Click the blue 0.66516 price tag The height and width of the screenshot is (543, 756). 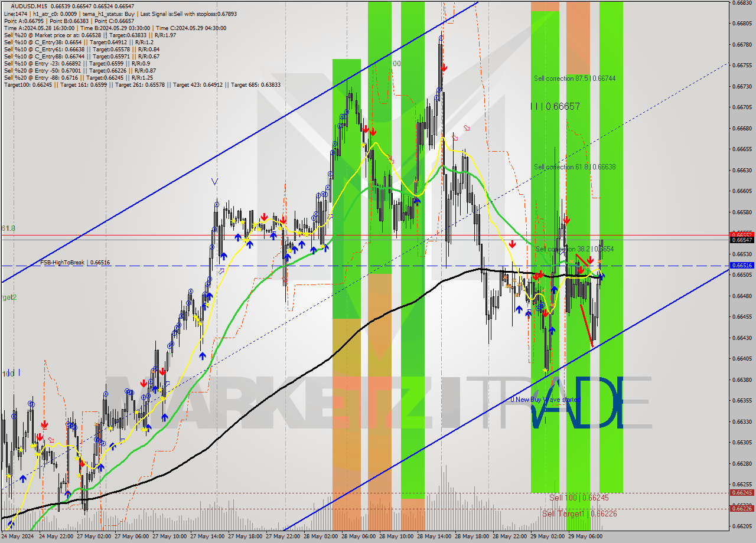(741, 266)
